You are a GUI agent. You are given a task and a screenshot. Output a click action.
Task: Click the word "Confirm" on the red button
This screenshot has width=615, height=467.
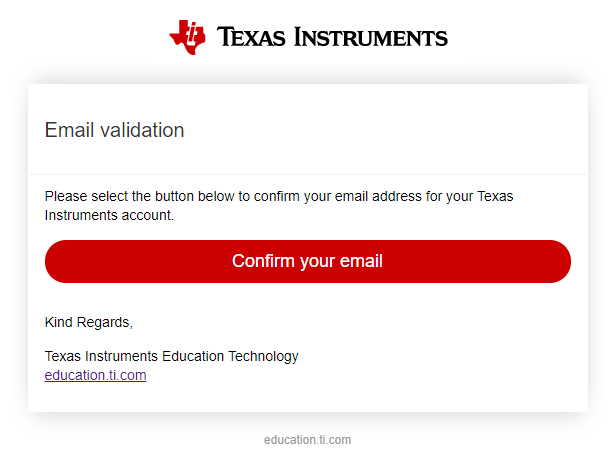262,261
